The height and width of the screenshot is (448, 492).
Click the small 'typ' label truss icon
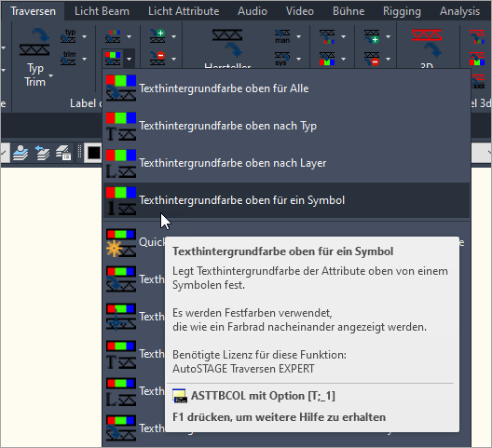(68, 36)
